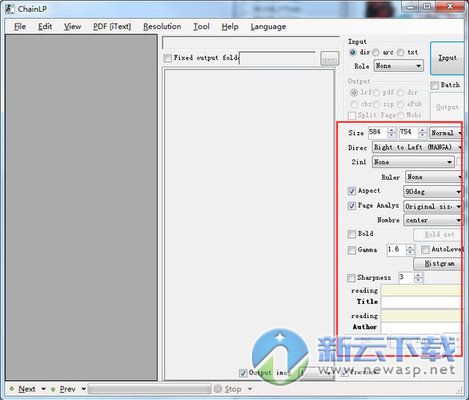Open the Direc dropdown Right to Left (MANGA)

(x=417, y=147)
